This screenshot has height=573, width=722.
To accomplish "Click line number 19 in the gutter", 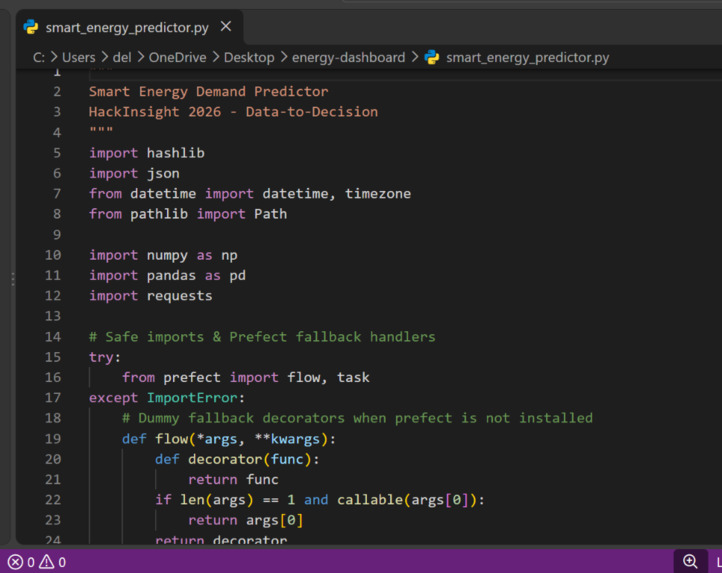I will (x=53, y=439).
